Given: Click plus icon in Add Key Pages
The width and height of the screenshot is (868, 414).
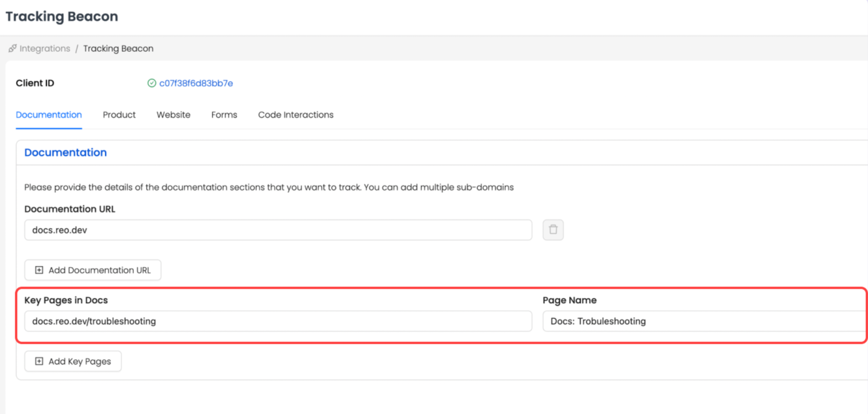Looking at the screenshot, I should coord(39,361).
